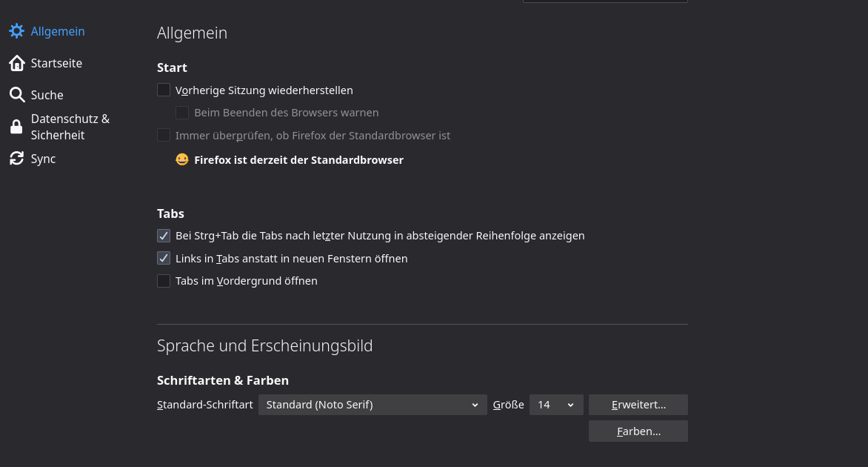Open the Startseite settings section

pos(56,63)
